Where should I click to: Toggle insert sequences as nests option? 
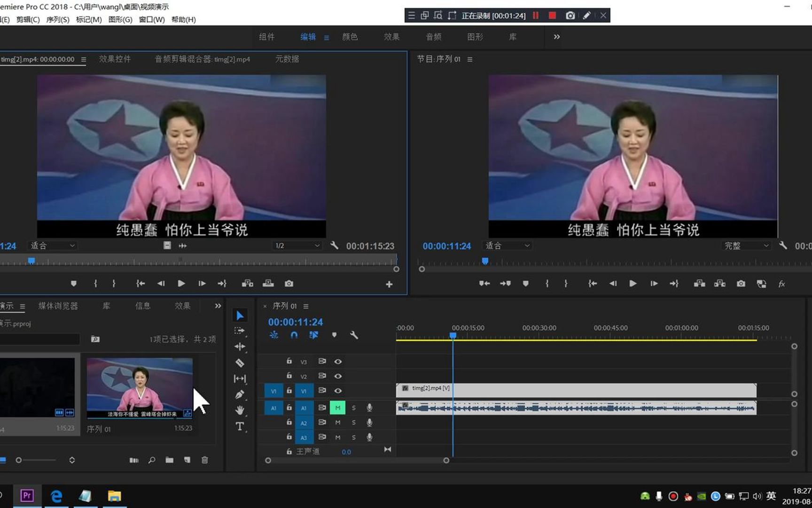point(274,335)
